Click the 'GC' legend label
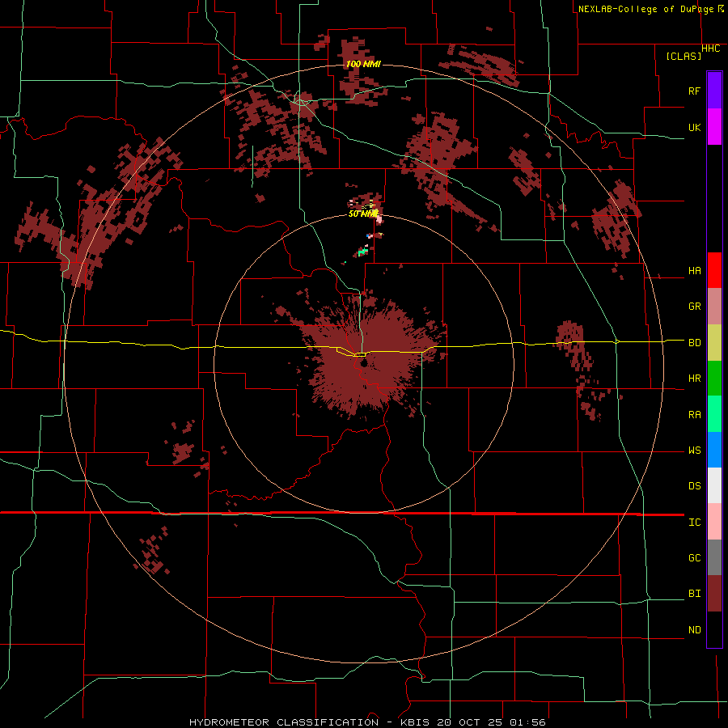The width and height of the screenshot is (728, 728). coord(694,558)
